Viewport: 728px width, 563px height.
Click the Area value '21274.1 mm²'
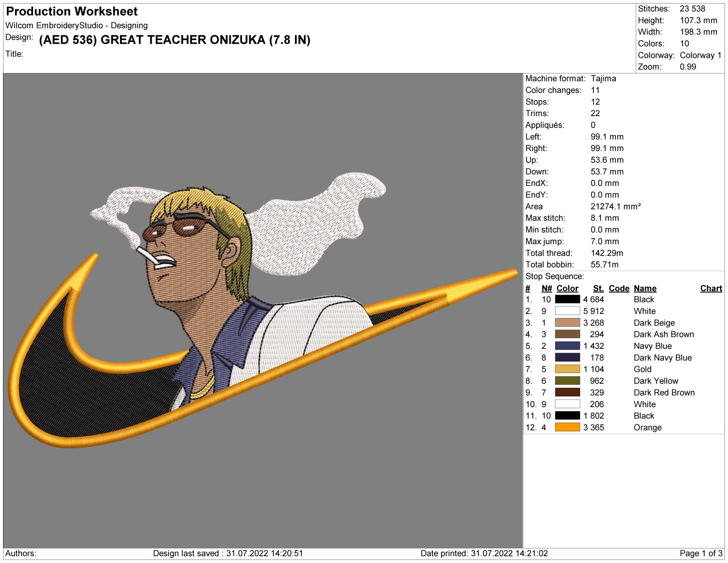[x=615, y=206]
